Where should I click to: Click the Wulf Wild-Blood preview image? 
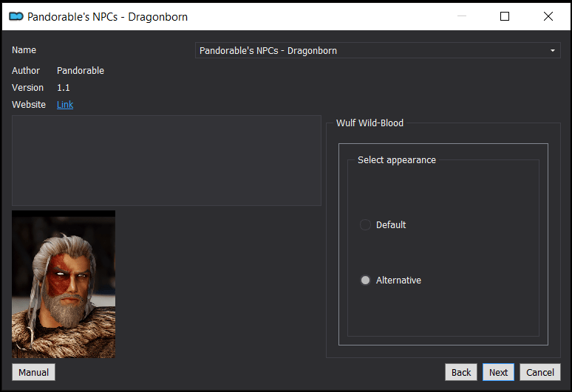64,284
